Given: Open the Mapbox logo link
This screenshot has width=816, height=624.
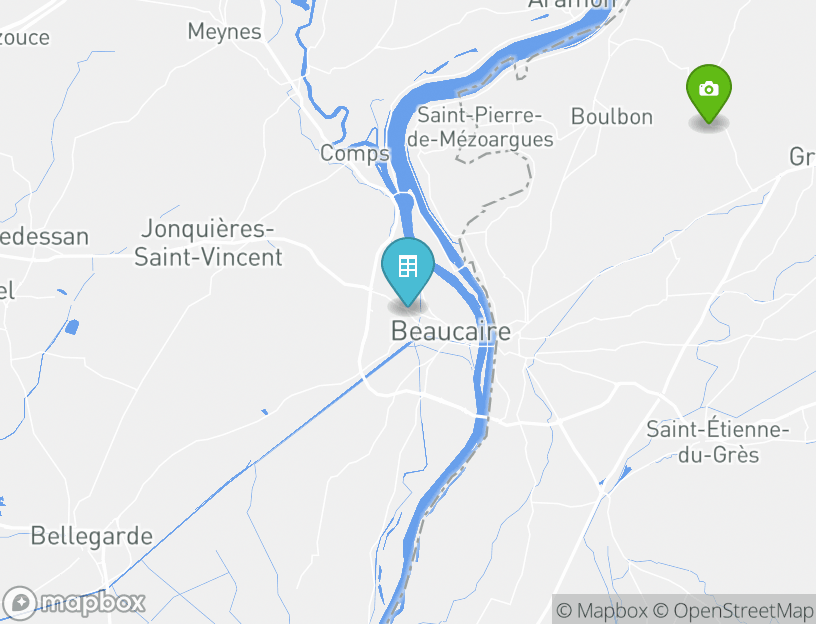Looking at the screenshot, I should coord(73,603).
